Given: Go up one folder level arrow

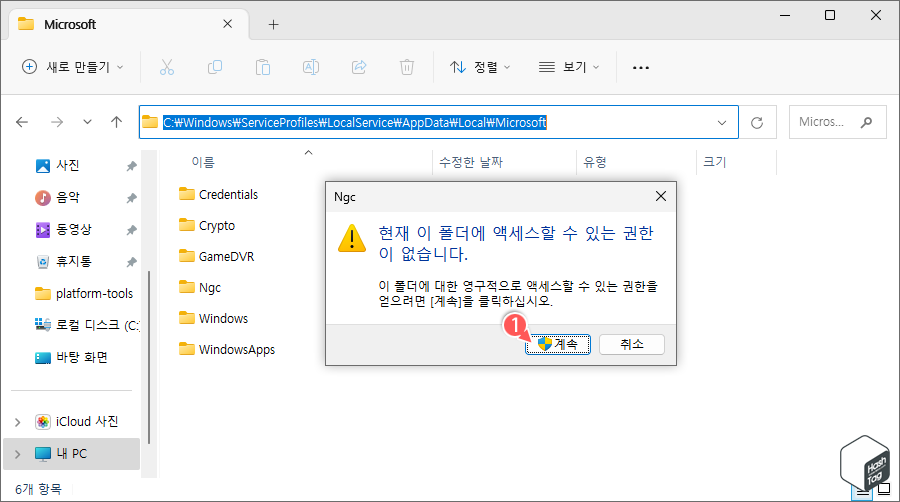Looking at the screenshot, I should (117, 122).
